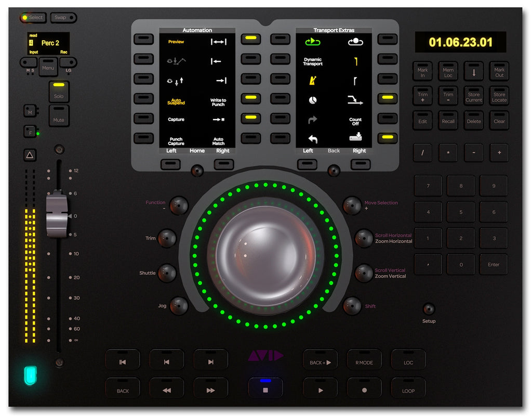Click the keypad plus key
This screenshot has width=532, height=416.
(499, 152)
